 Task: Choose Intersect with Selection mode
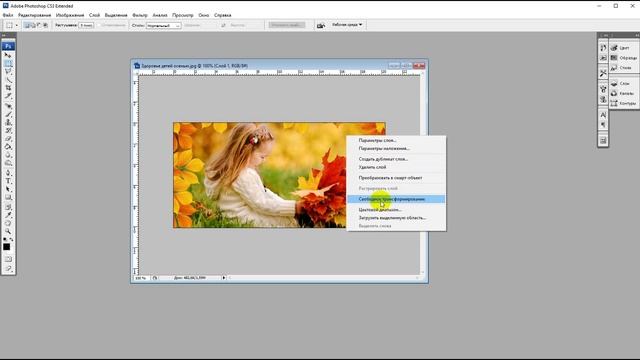pos(45,25)
